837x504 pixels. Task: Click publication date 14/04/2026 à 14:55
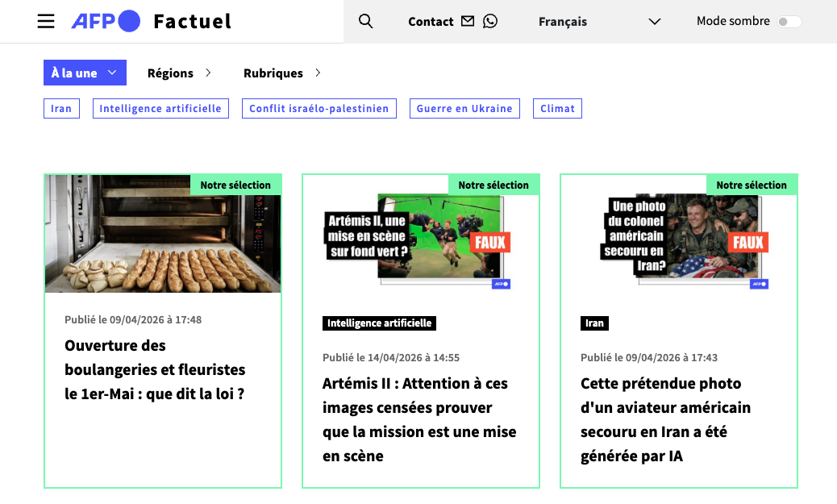391,358
